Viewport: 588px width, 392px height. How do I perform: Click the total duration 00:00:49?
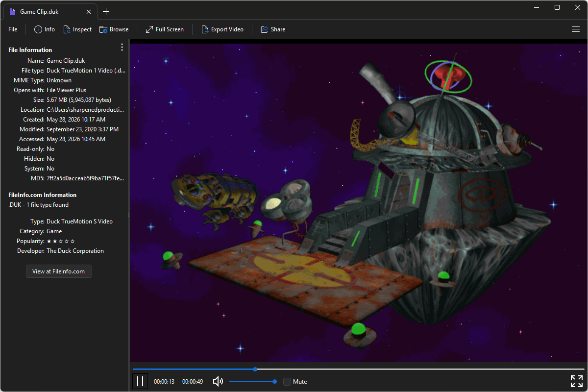click(193, 382)
